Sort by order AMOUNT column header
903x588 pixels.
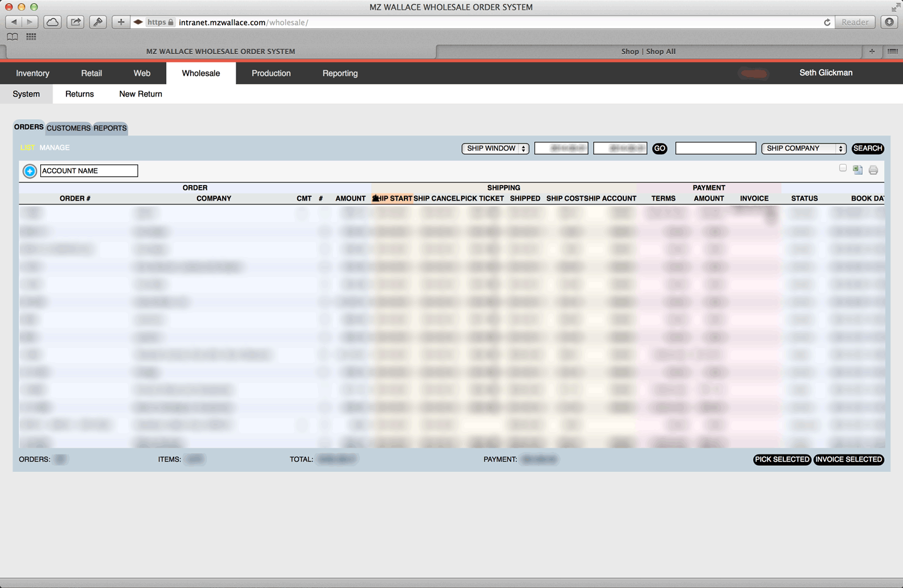351,199
